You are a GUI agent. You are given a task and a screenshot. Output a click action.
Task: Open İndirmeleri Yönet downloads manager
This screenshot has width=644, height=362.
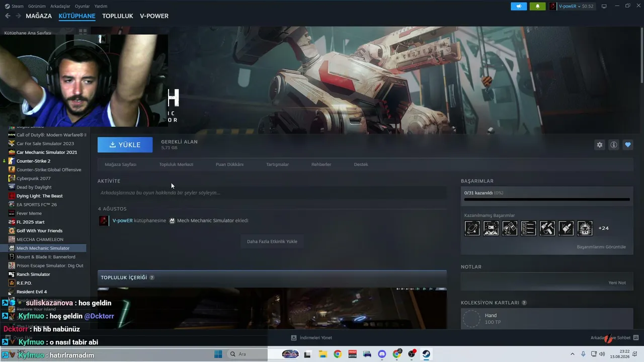(x=311, y=338)
